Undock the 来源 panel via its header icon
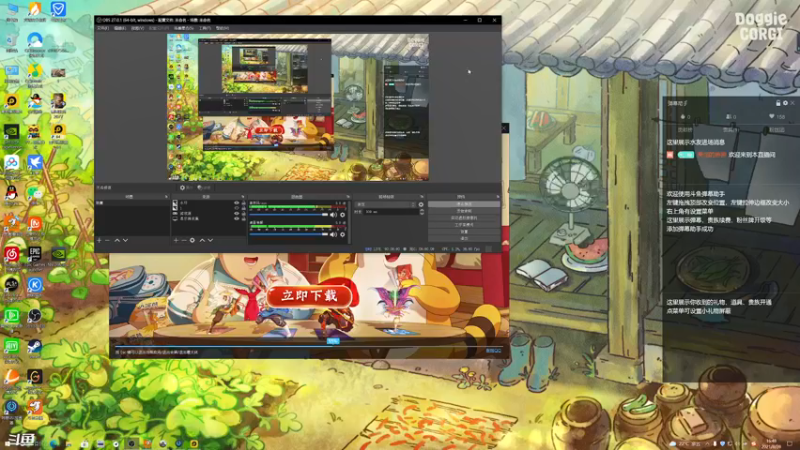 coord(243,197)
